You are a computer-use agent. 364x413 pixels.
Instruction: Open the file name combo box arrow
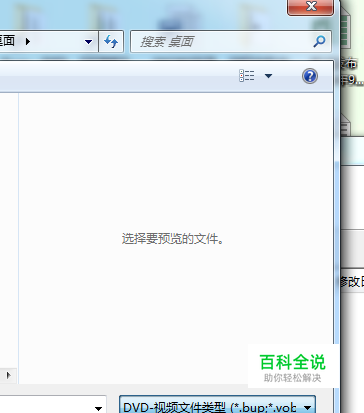pos(98,408)
